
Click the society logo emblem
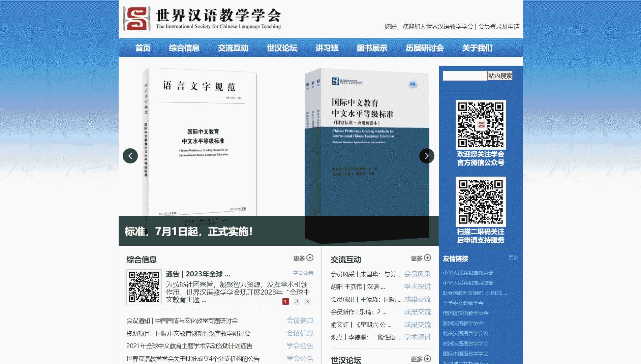136,19
